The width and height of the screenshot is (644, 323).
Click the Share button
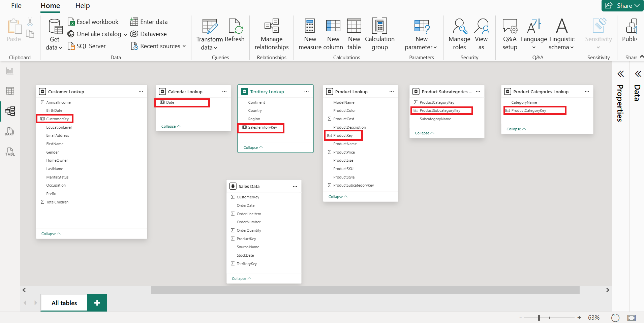[622, 5]
